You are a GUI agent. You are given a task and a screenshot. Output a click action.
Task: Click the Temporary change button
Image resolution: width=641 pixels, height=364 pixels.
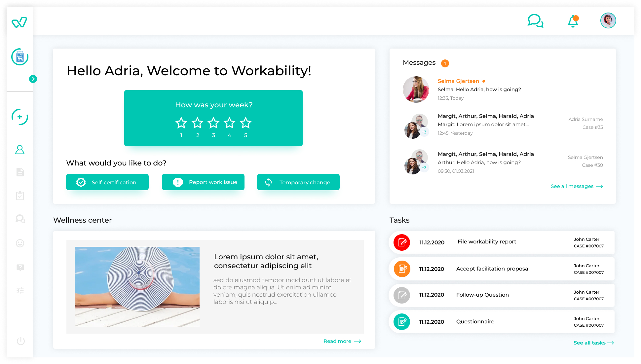point(298,182)
